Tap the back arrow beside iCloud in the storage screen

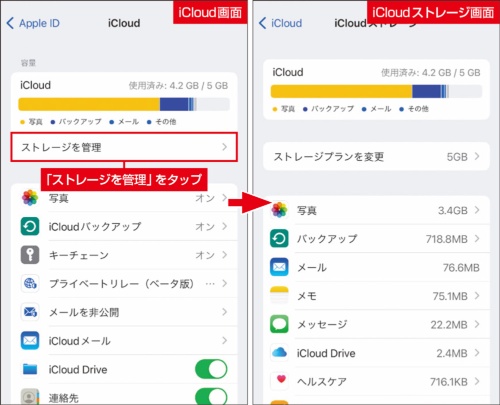coord(263,23)
